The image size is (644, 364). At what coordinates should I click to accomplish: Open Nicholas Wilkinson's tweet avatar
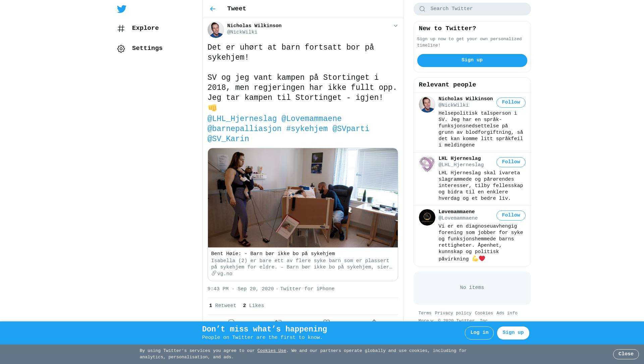216,29
